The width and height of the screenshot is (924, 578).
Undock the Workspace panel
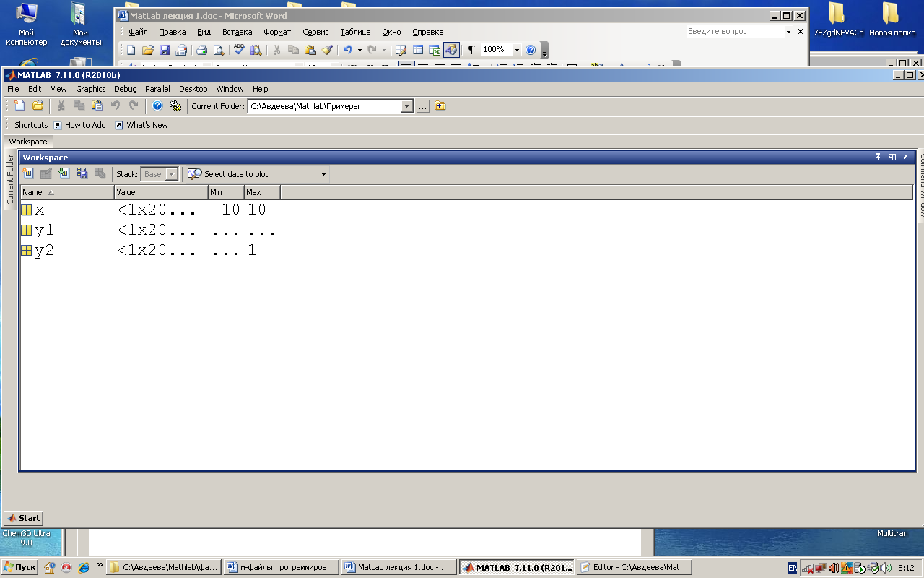pos(905,157)
